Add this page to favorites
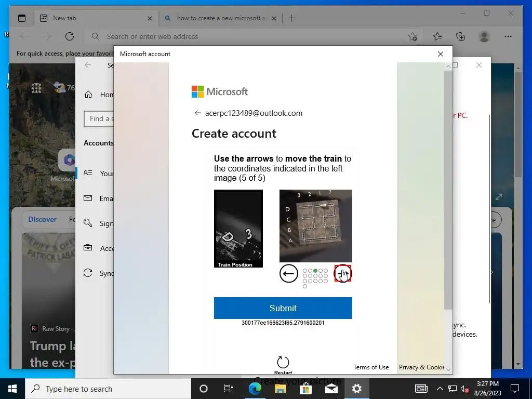The height and width of the screenshot is (399, 532). (x=413, y=36)
